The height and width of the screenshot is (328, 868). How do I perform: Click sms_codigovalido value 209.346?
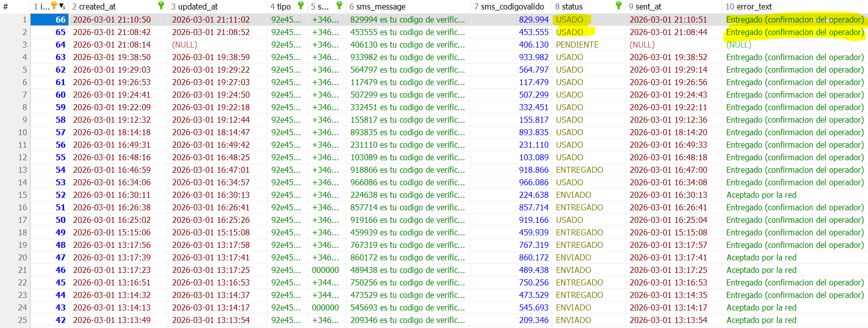pyautogui.click(x=534, y=320)
